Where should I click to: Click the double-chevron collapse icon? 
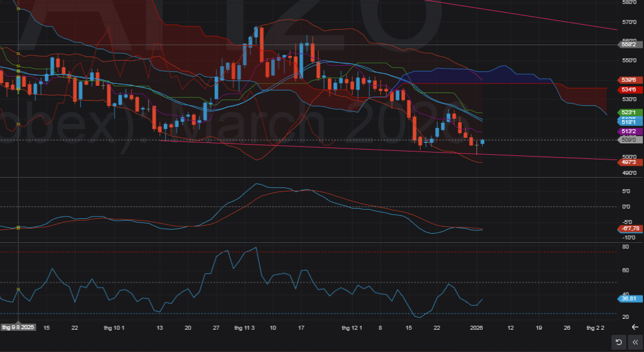click(634, 342)
